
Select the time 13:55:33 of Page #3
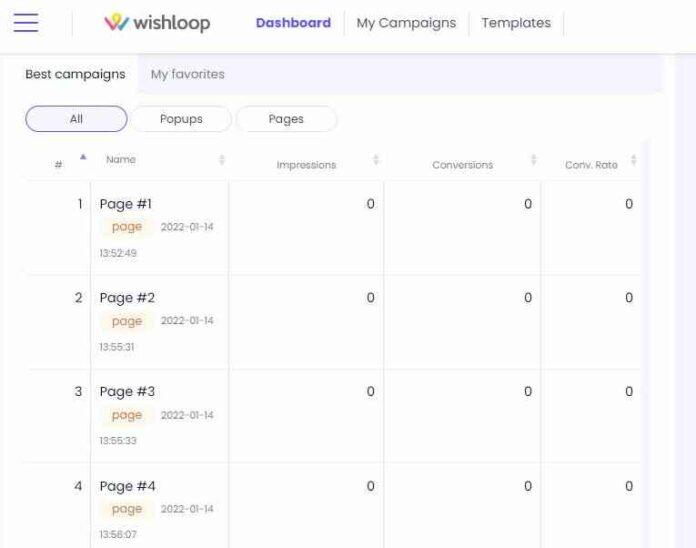click(x=118, y=441)
